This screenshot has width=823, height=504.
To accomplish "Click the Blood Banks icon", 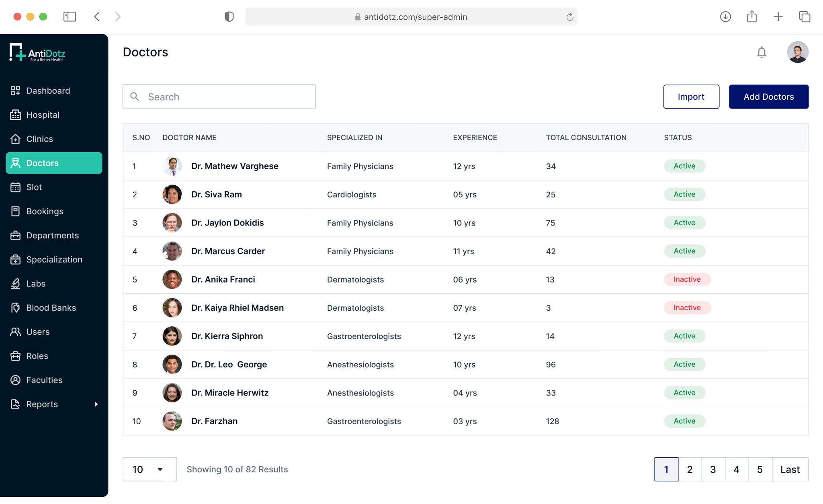I will click(x=15, y=308).
